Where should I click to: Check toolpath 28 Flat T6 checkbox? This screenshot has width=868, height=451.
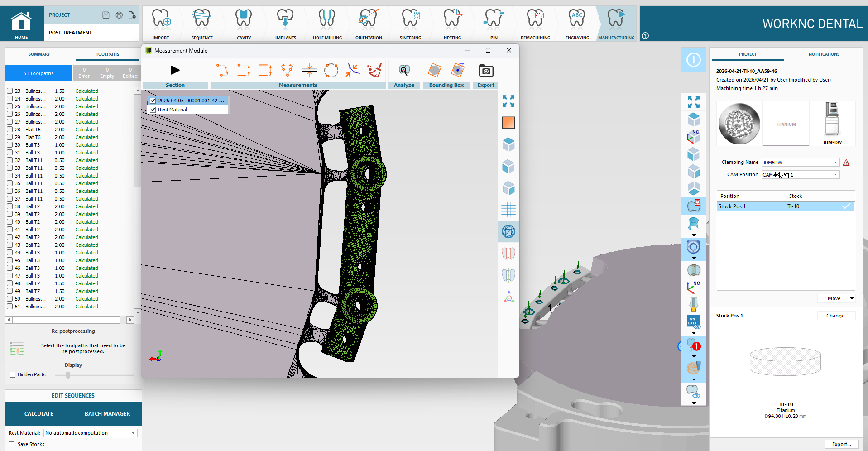10,130
